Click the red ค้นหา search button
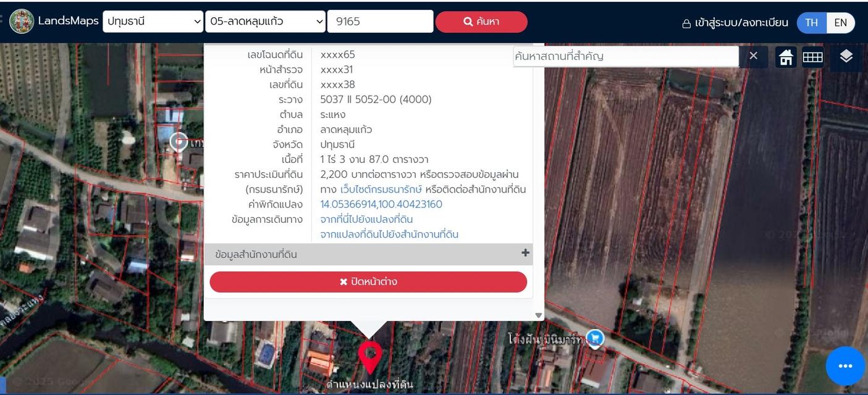 [x=481, y=22]
